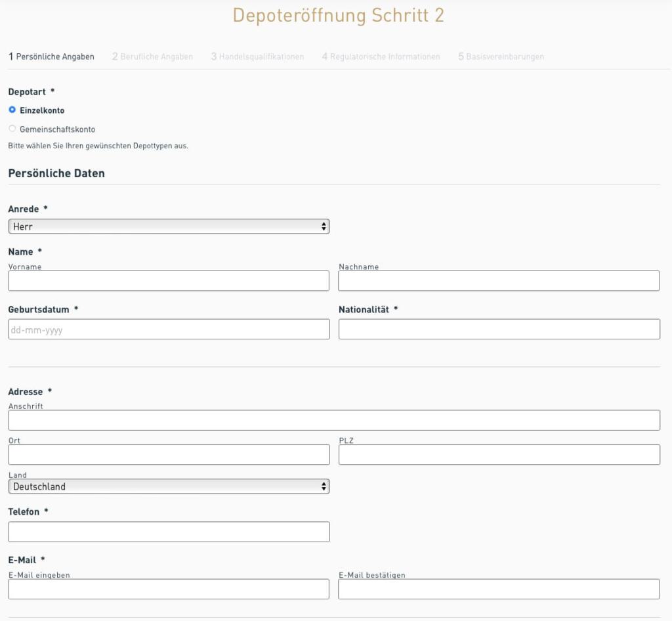672x621 pixels.
Task: Focus the Geburtsdatum date field
Action: 168,329
